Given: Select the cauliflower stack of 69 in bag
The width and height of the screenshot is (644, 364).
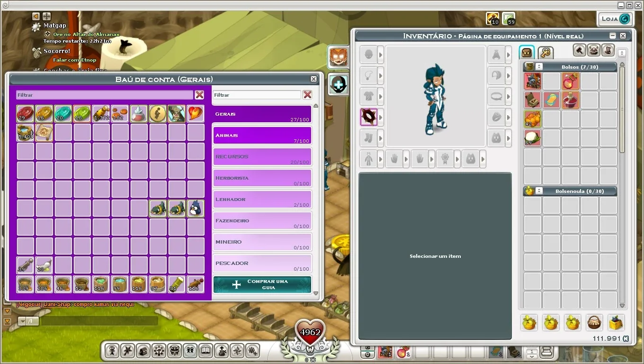Looking at the screenshot, I should tap(532, 138).
